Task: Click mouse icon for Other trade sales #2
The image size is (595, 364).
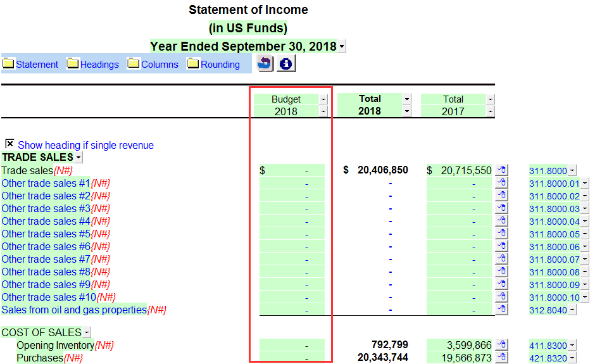Action: 502,196
